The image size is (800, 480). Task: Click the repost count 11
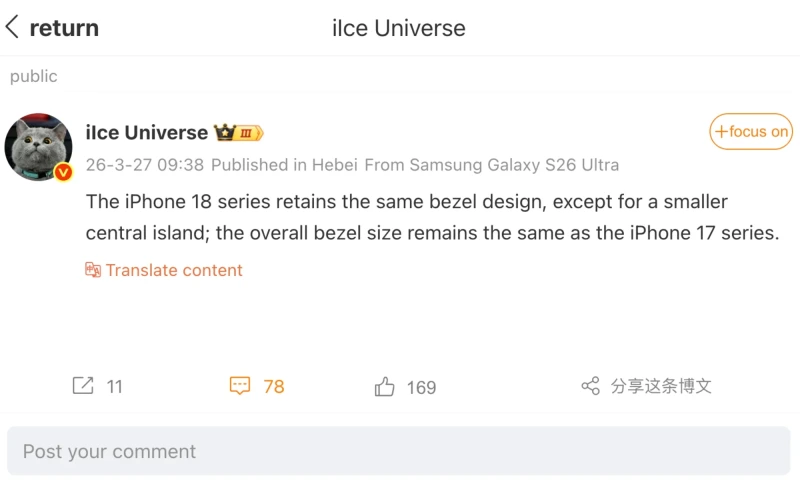coord(114,387)
